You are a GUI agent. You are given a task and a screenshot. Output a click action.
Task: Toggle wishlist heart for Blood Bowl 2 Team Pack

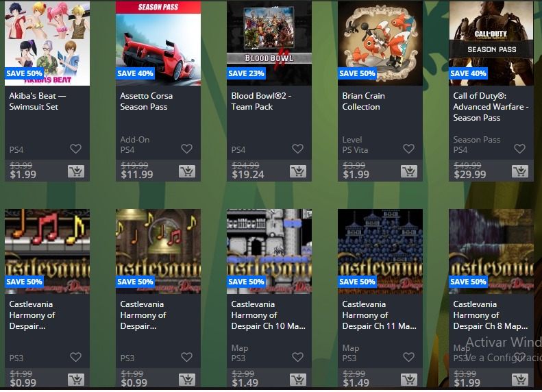pyautogui.click(x=297, y=149)
